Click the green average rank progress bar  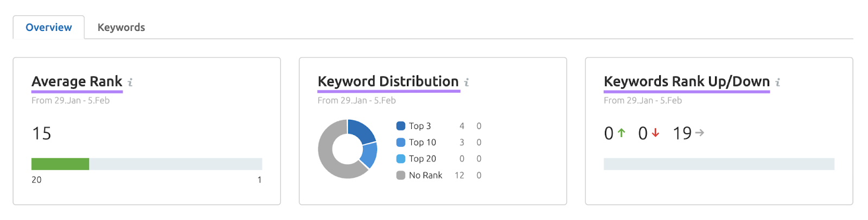[x=60, y=164]
